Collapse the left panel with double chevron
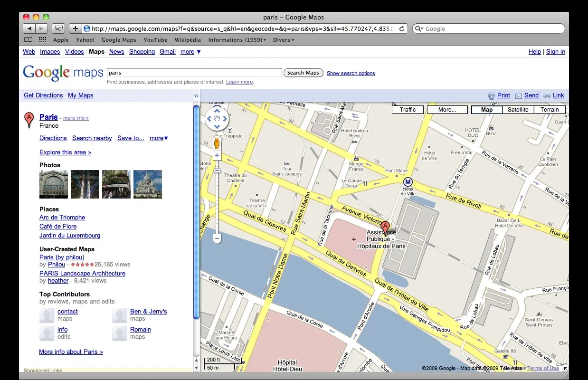Viewport: 588px width, 380px height. point(196,95)
